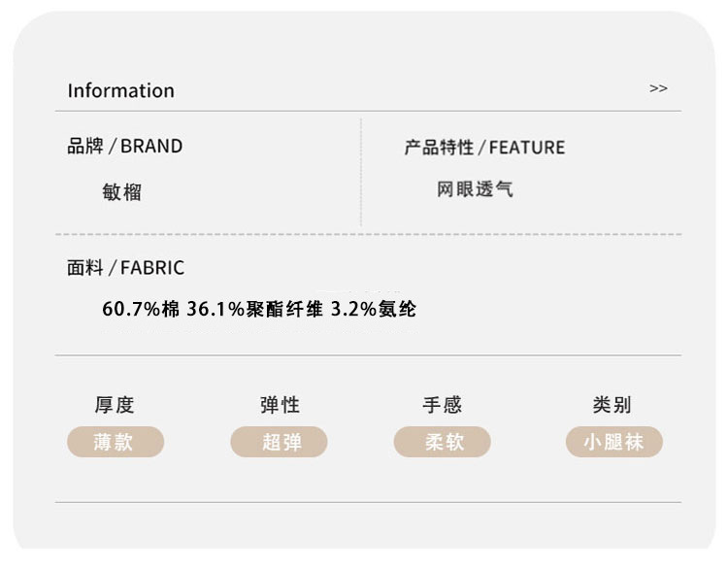
Task: Click the 品牌 / BRAND label
Action: 124,147
